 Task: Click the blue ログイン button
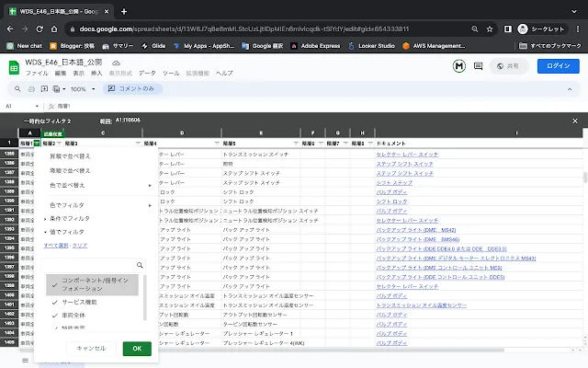click(558, 66)
